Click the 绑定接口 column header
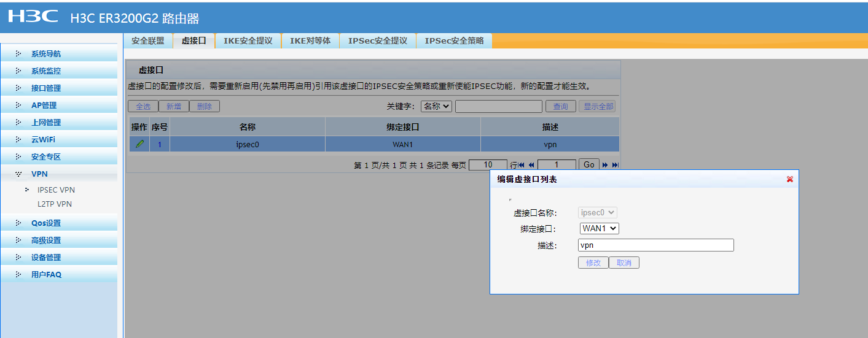868x338 pixels. coord(403,127)
